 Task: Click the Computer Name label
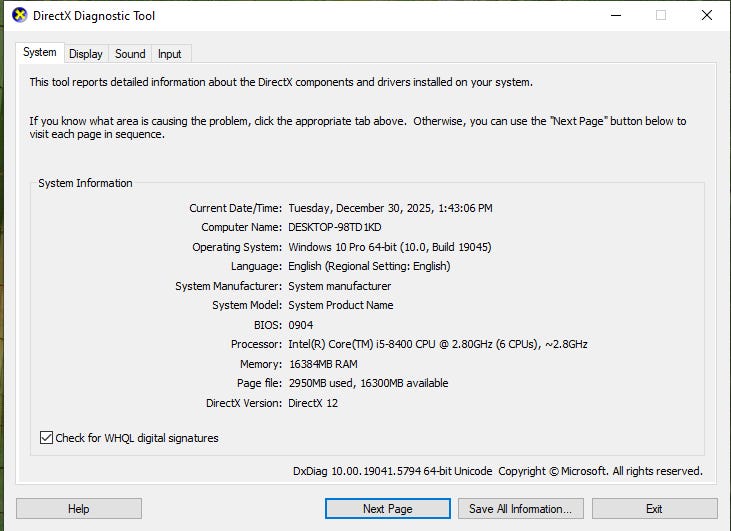[241, 227]
